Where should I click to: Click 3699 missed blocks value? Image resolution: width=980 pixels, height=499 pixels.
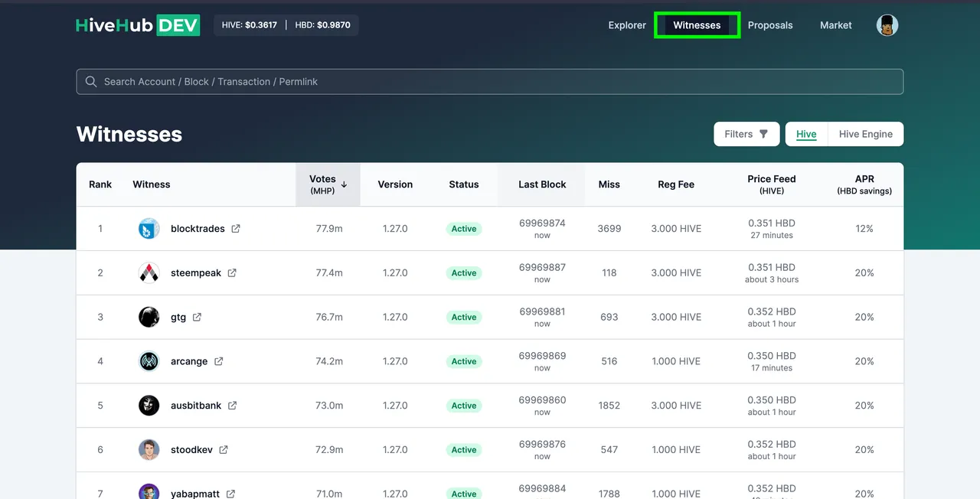(609, 229)
